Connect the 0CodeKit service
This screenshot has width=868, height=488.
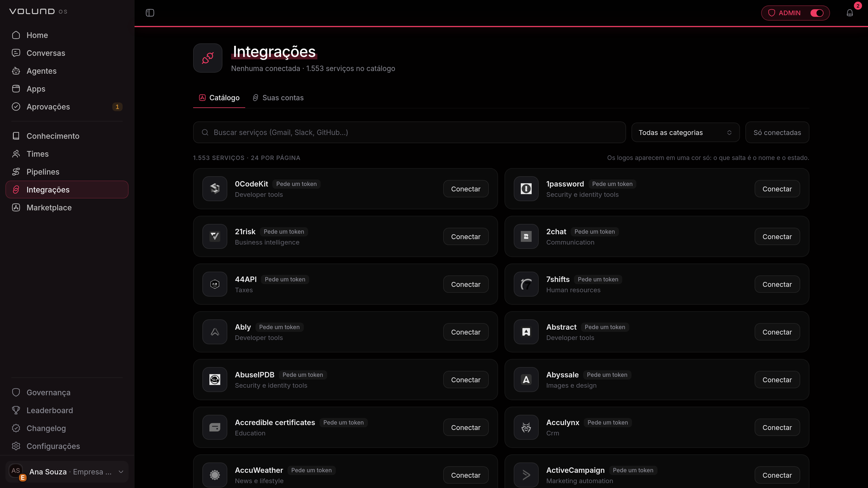(x=466, y=189)
